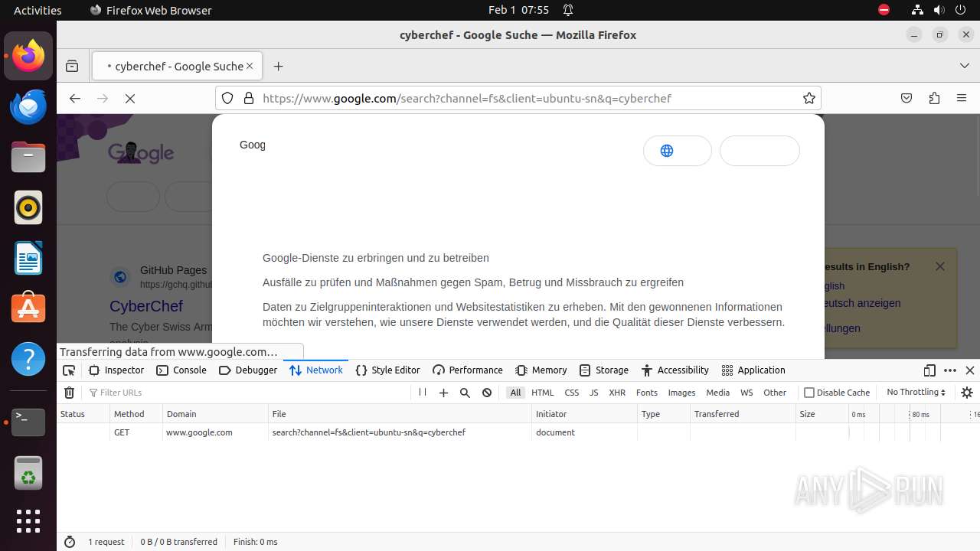The image size is (980, 551).
Task: Open the Application tab
Action: coord(753,370)
